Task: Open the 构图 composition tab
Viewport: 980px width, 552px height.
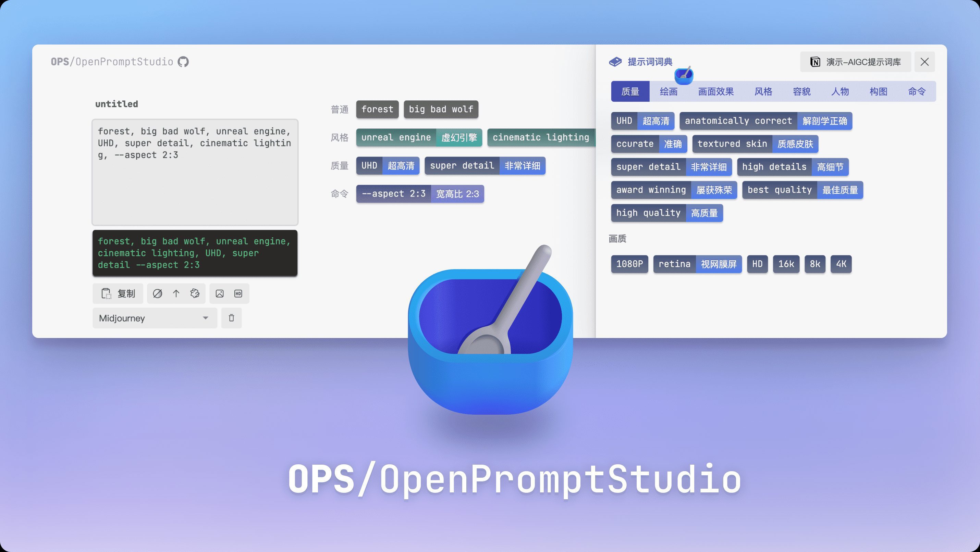Action: click(878, 91)
